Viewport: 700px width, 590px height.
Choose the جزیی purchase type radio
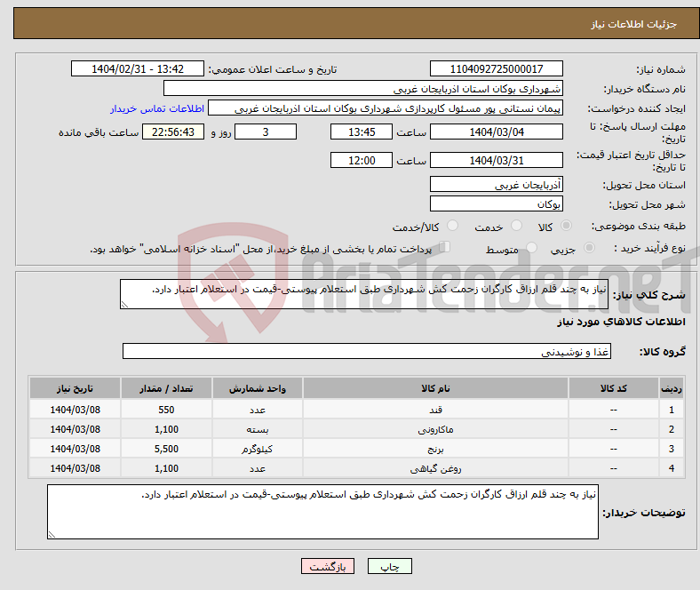pyautogui.click(x=594, y=249)
